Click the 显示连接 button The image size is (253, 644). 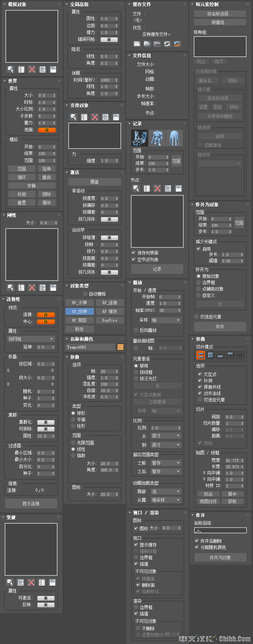[31, 503]
